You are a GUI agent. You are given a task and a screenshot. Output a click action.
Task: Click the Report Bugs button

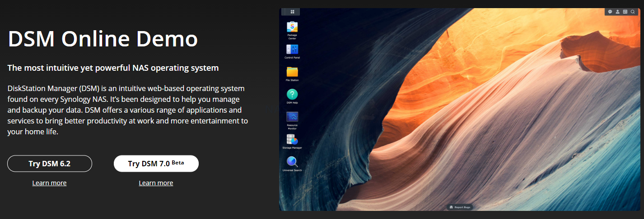click(x=460, y=207)
